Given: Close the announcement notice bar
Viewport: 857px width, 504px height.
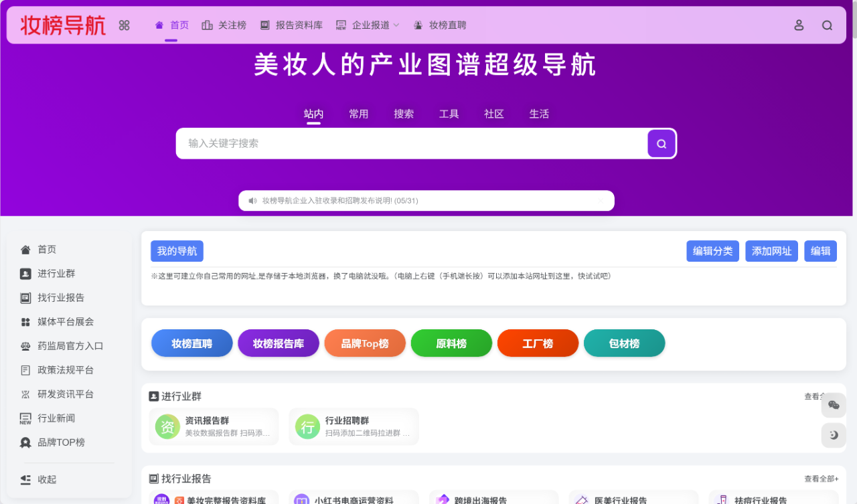Looking at the screenshot, I should 600,200.
